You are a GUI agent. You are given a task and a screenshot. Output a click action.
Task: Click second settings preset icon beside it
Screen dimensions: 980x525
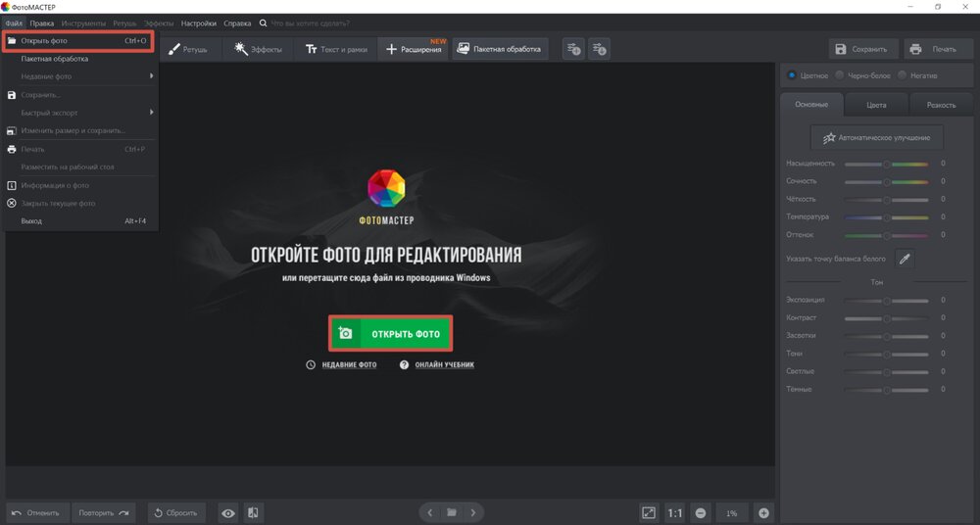pos(599,49)
